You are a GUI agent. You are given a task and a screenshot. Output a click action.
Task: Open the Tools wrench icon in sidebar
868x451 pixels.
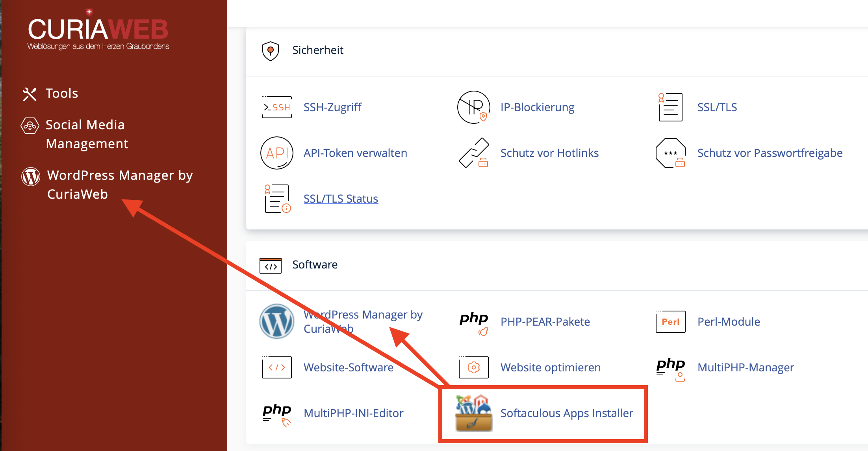pos(30,94)
